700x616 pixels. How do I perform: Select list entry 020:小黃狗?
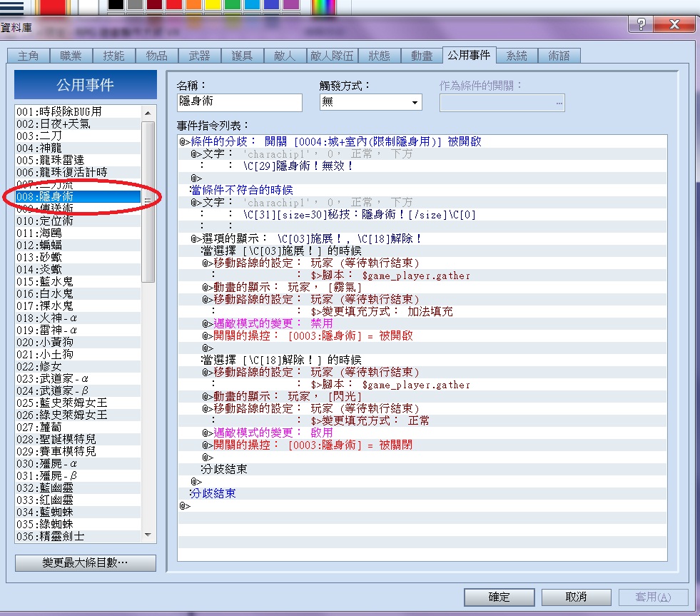pos(78,342)
